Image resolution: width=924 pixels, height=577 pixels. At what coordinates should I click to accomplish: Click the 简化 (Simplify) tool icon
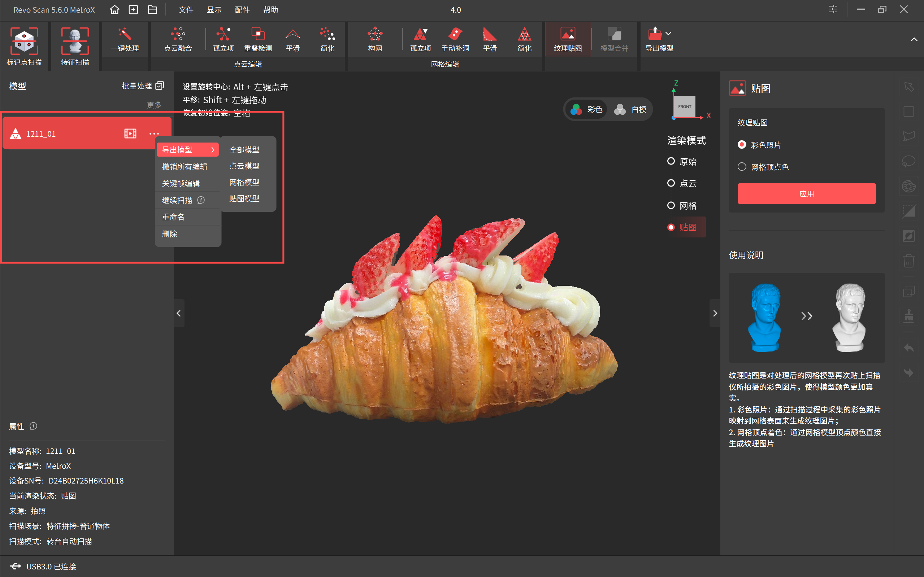click(327, 42)
